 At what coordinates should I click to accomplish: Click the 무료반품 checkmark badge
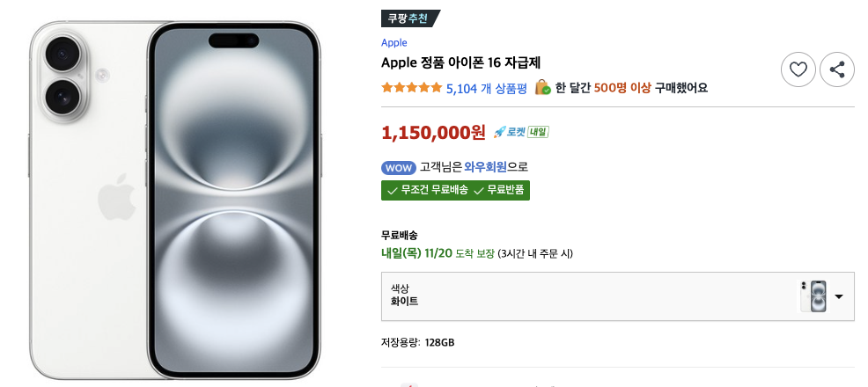click(500, 190)
